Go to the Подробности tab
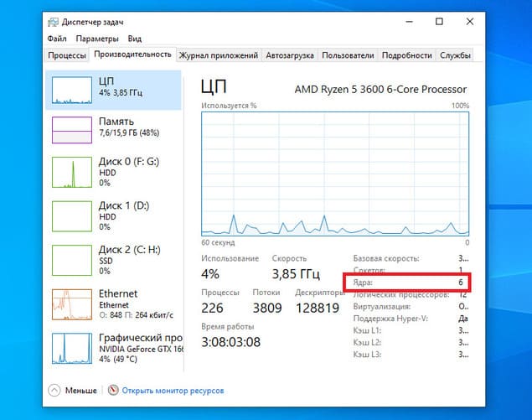 (x=407, y=55)
